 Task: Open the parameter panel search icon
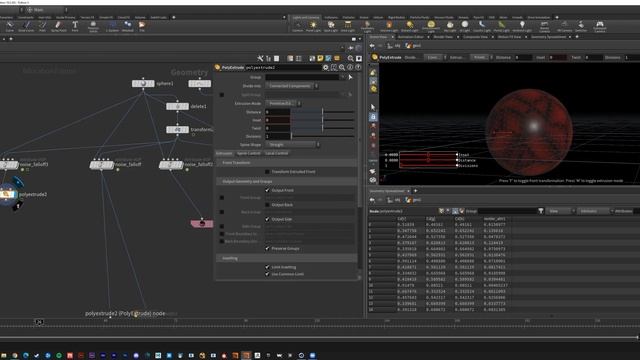pos(342,67)
